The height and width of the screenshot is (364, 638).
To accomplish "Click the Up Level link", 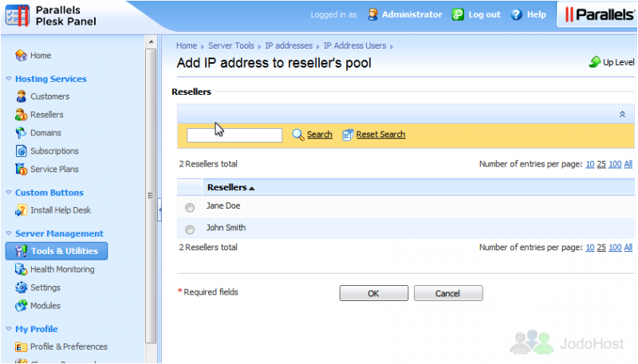I will pyautogui.click(x=619, y=62).
